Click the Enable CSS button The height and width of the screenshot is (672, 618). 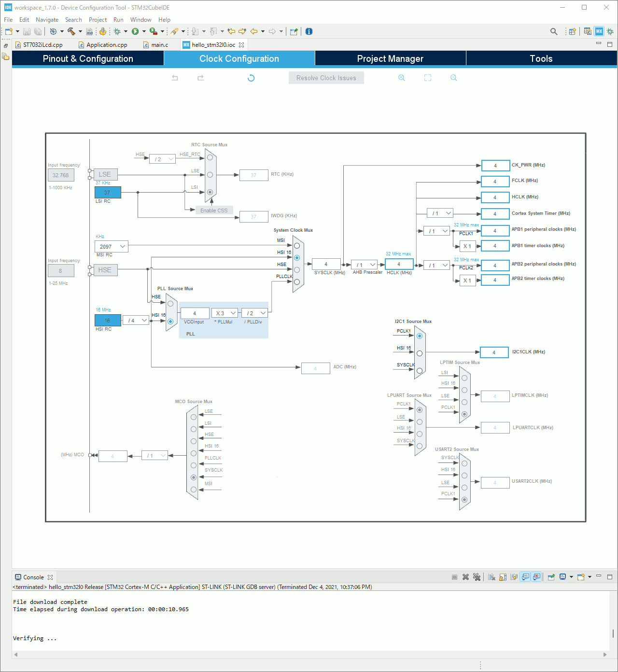click(214, 210)
